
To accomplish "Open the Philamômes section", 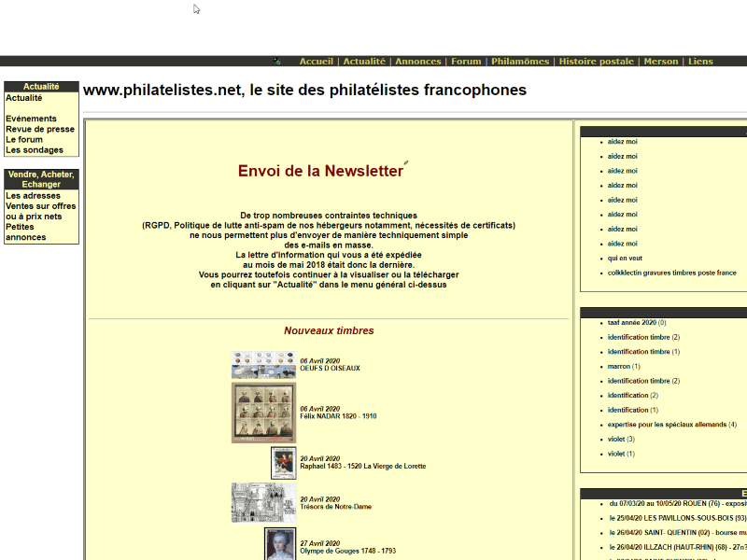I will click(x=520, y=62).
